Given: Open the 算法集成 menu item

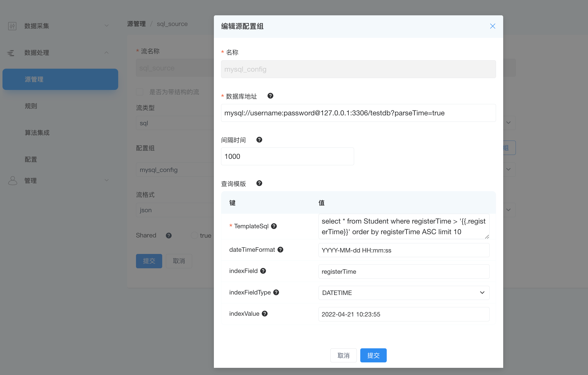Looking at the screenshot, I should (x=37, y=133).
